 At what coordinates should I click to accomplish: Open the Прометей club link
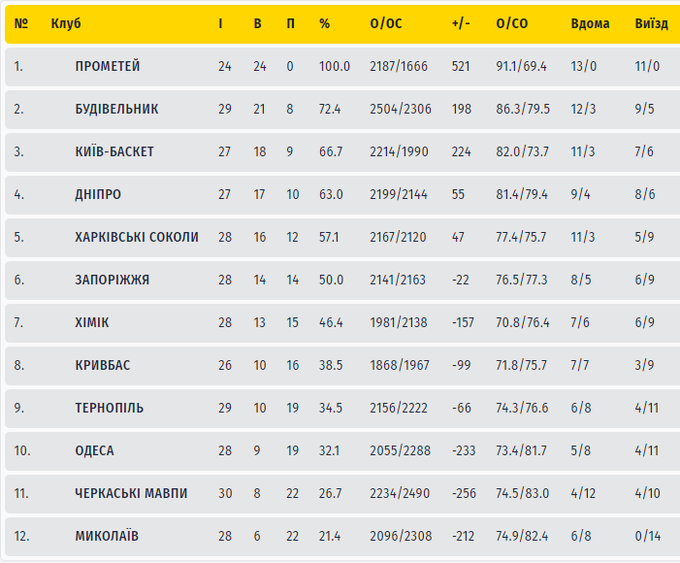(107, 66)
